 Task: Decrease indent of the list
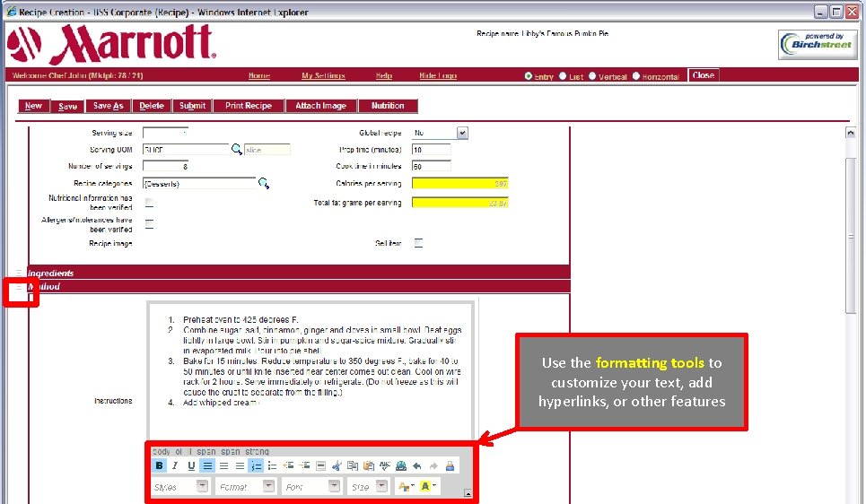pyautogui.click(x=288, y=466)
